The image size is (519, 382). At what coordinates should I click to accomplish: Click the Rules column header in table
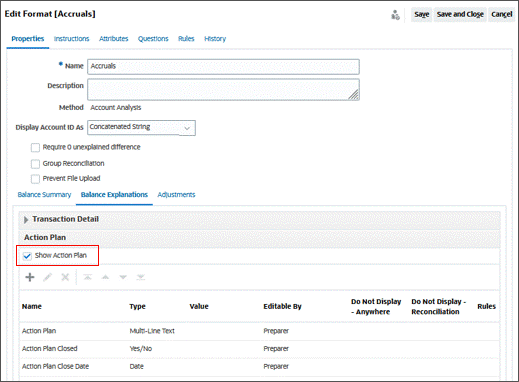coord(486,306)
